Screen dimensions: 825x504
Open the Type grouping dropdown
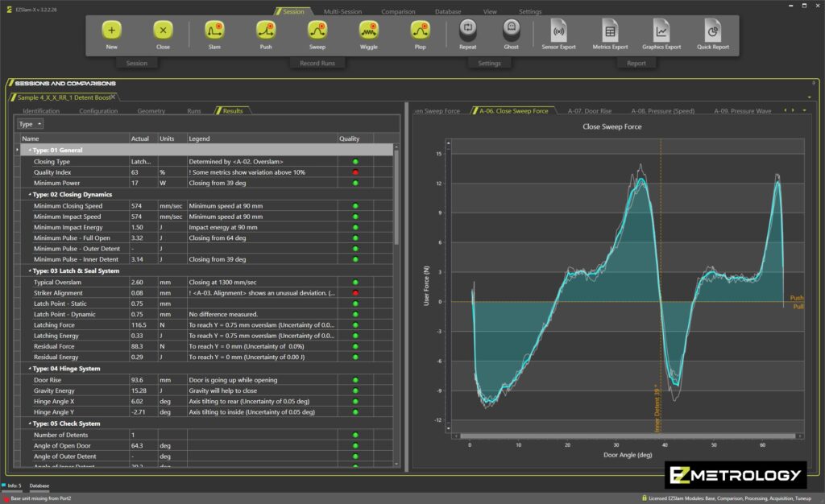[30, 124]
